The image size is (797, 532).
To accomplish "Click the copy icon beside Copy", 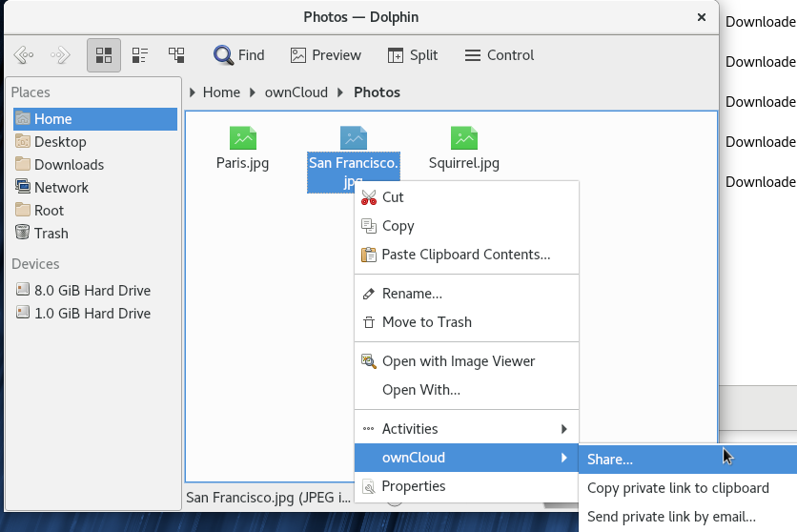I will tap(369, 226).
